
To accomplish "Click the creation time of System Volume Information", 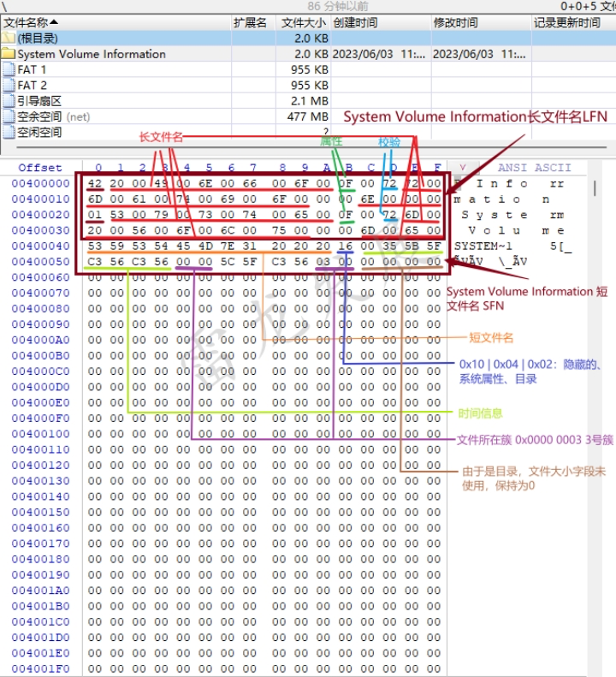I will (x=379, y=54).
